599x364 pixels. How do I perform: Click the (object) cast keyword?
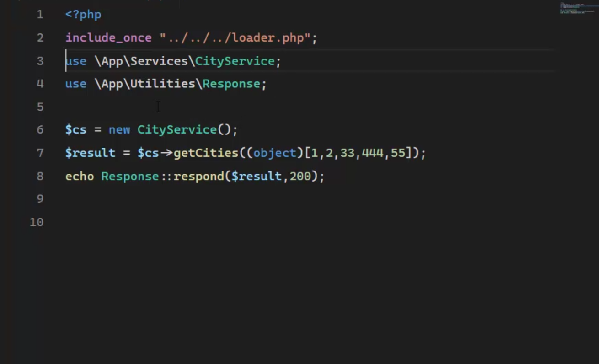275,153
